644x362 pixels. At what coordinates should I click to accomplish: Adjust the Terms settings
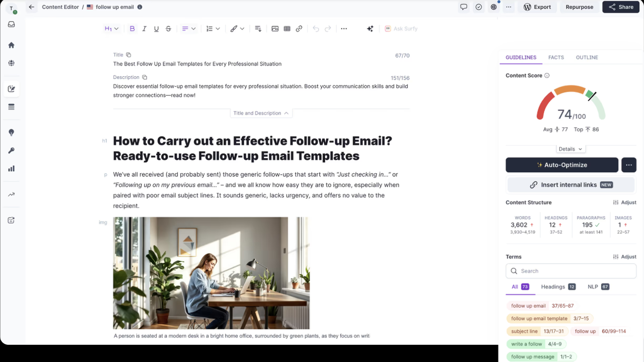click(625, 257)
